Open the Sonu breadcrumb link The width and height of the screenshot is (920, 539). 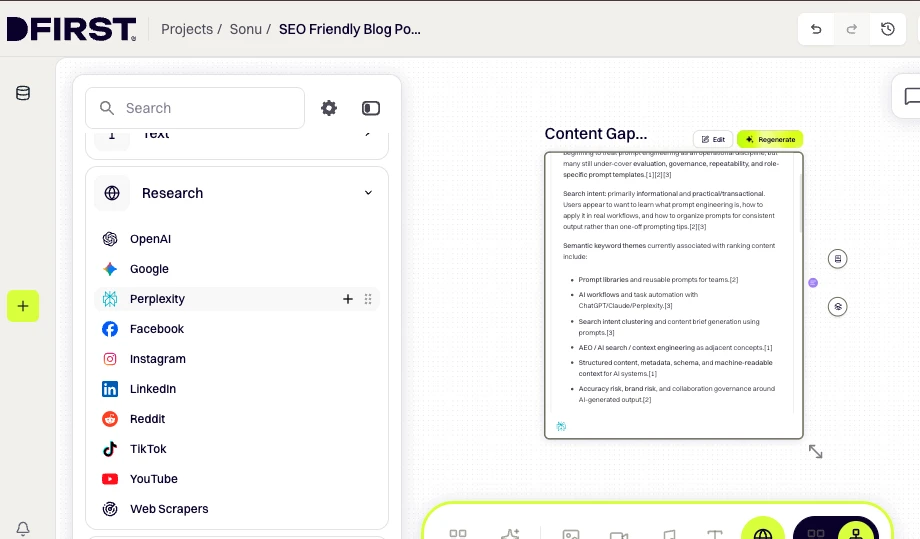tap(245, 29)
